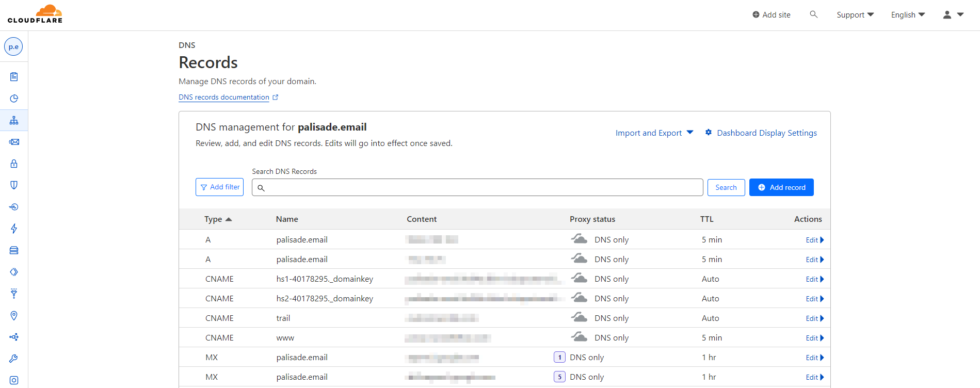Click the wrench icon in sidebar
Screen dimensions: 980x388
click(x=14, y=359)
